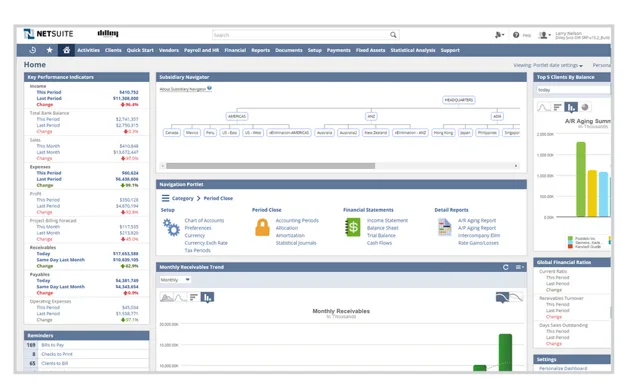Viewport: 628px width, 389px height.
Task: Open the Payroll and HR menu
Action: 201,50
